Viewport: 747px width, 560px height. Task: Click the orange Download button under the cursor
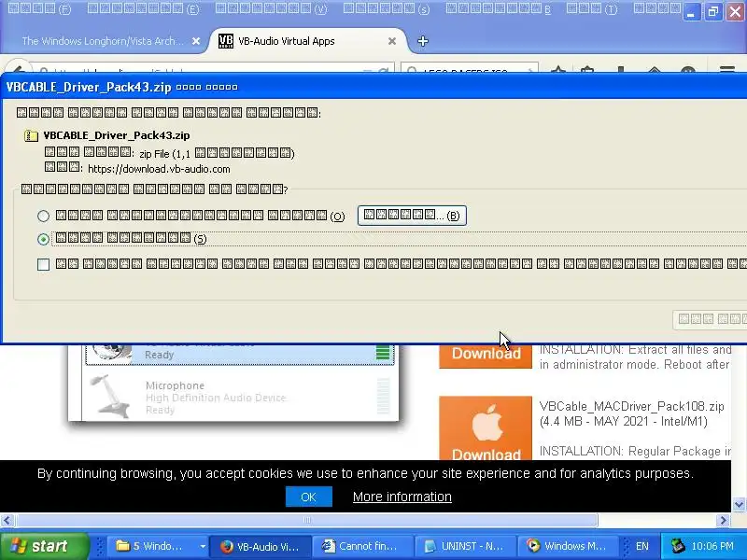click(x=486, y=356)
